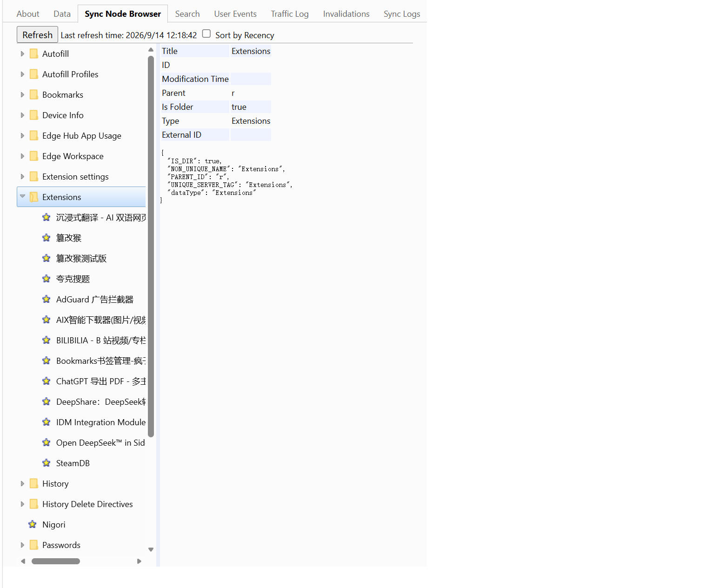The width and height of the screenshot is (712, 588).
Task: Expand the Bookmarks tree node
Action: [x=22, y=95]
